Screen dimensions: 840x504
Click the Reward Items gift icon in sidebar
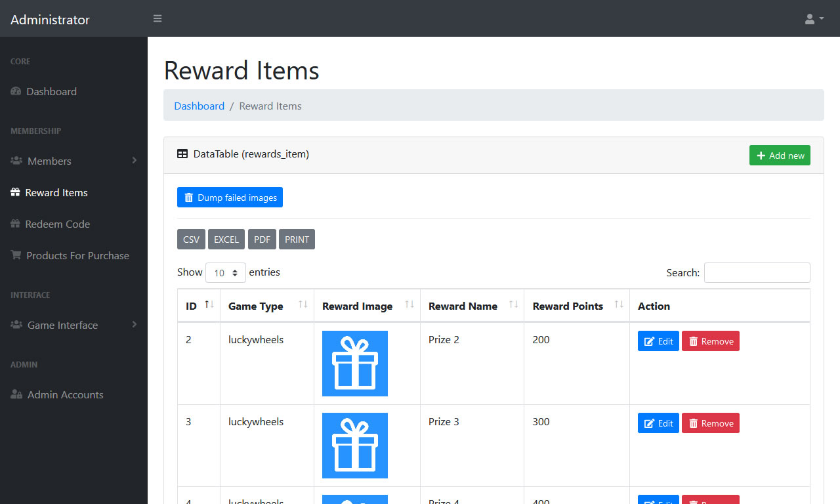coord(14,192)
